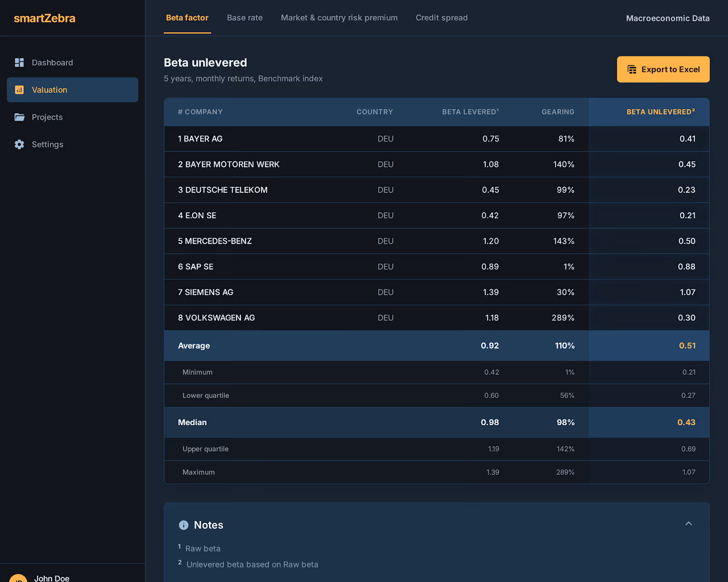
Task: Select the 8 VOLKSWAGEN AG row
Action: pos(436,317)
